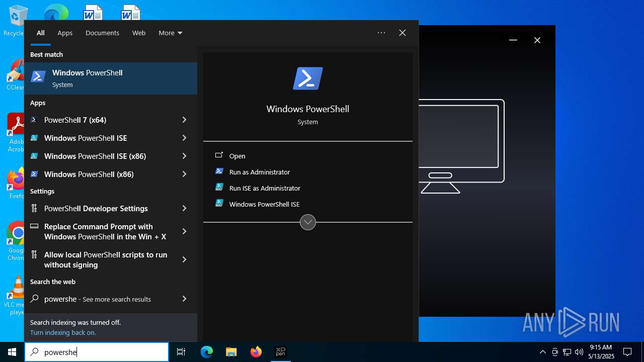Viewport: 644px width, 362px height.
Task: Click the PowerShell Developer Settings icon
Action: (x=34, y=208)
